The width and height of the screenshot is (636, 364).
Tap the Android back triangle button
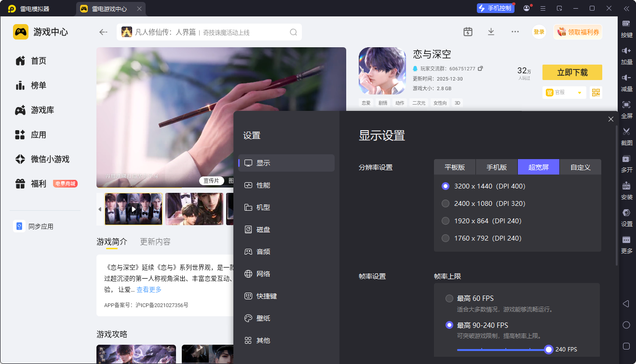tap(626, 304)
